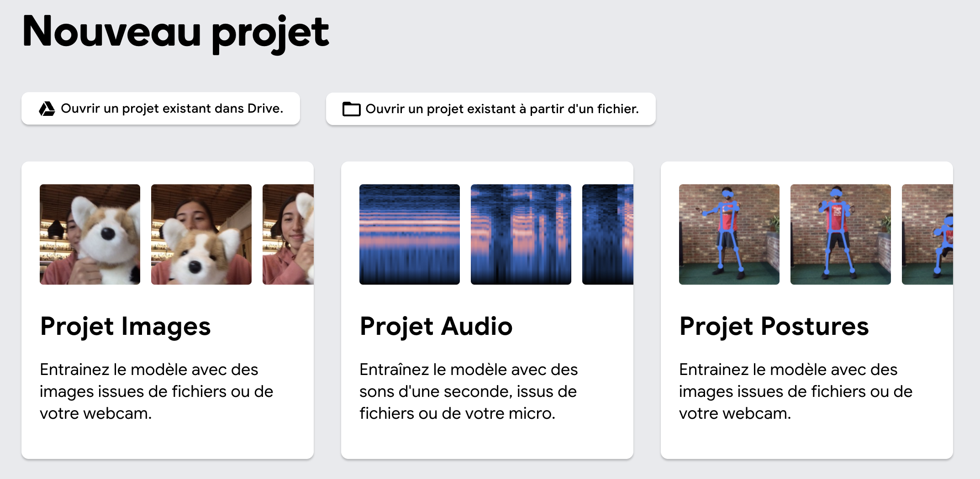Image resolution: width=980 pixels, height=479 pixels.
Task: Click the Google Drive icon
Action: coord(47,109)
